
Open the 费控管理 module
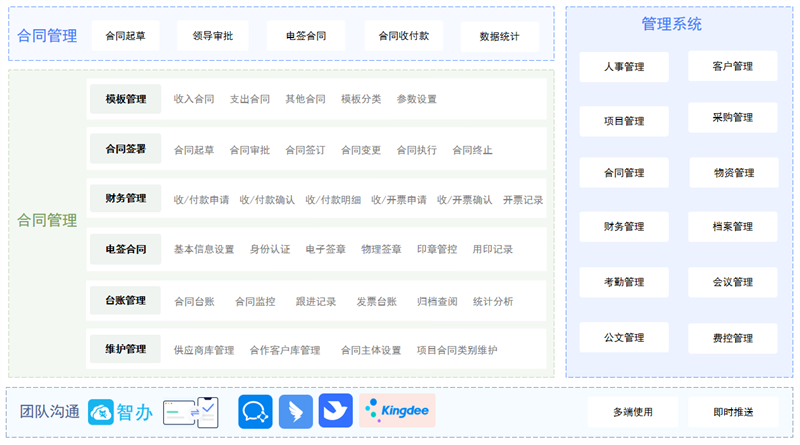pos(732,338)
